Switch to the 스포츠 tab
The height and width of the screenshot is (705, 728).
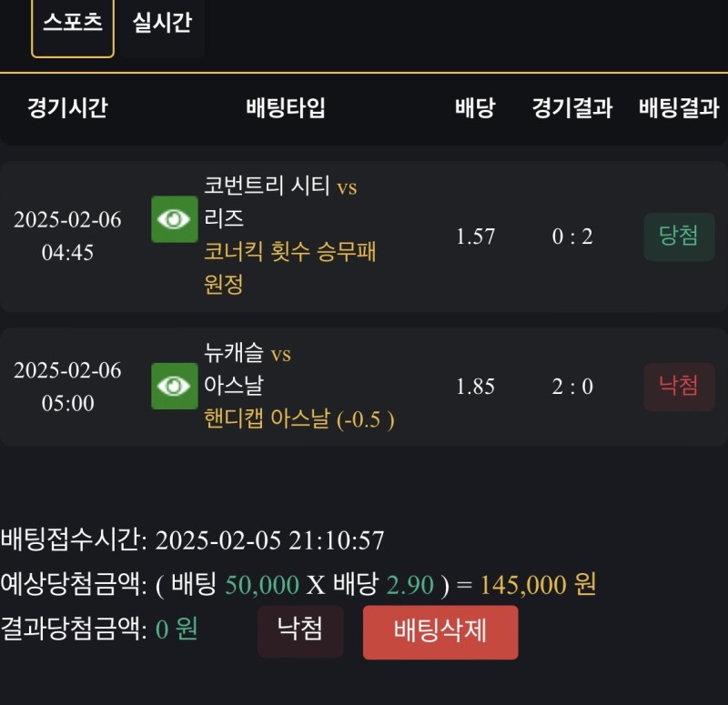[73, 25]
